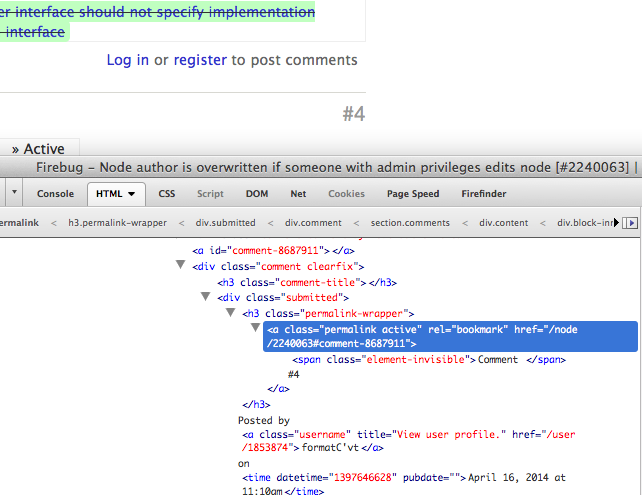Click the breadcrumb scroll right arrow
Viewport: 642px width, 495px height.
click(x=630, y=223)
